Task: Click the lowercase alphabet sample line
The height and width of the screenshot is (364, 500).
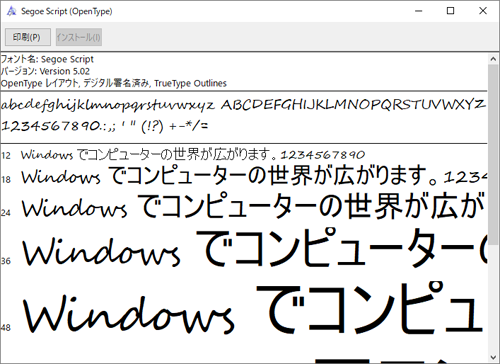Action: tap(107, 105)
